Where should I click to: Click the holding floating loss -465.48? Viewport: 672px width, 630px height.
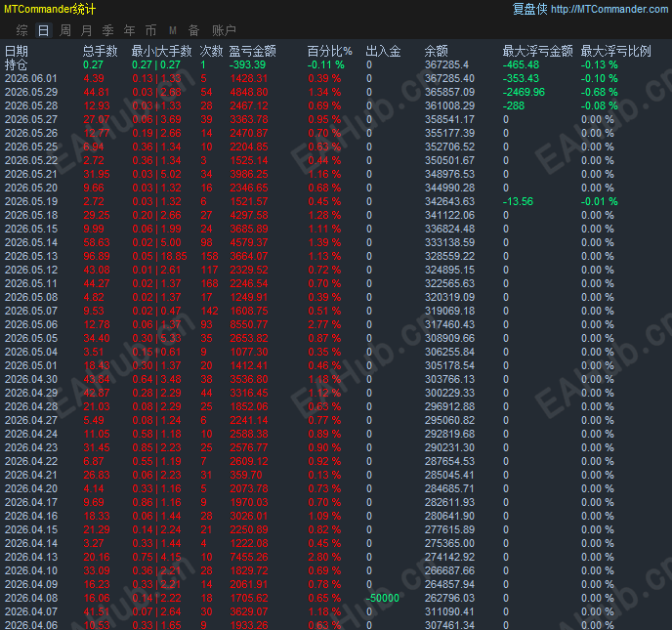click(521, 65)
